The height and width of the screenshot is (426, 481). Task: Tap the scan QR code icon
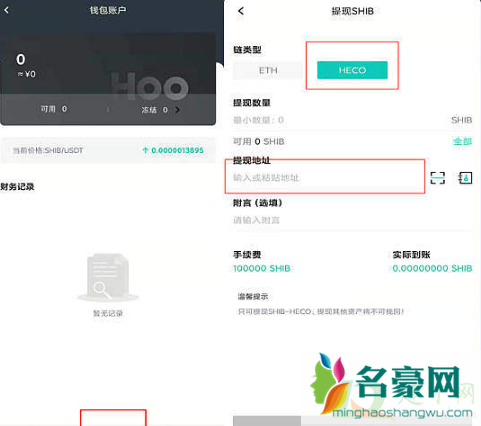coord(437,178)
